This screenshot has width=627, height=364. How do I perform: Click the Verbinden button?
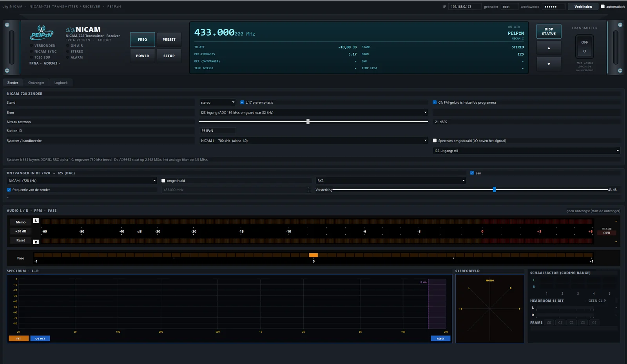tap(583, 7)
